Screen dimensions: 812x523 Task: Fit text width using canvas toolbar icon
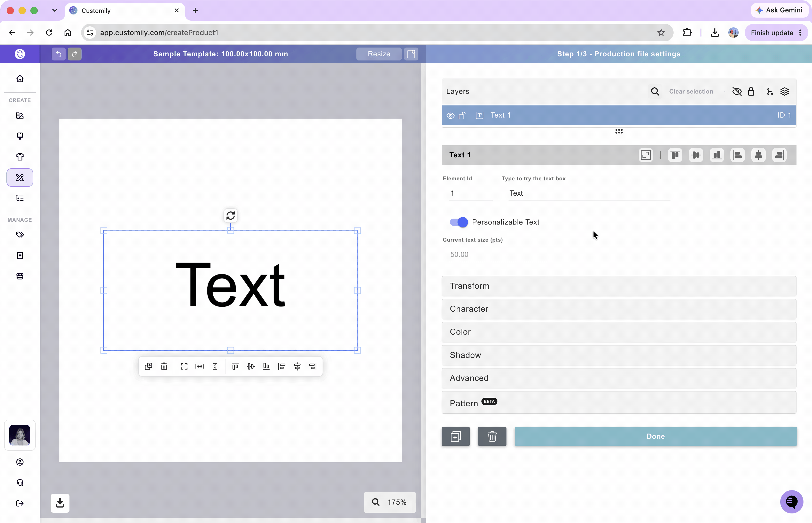click(x=200, y=366)
